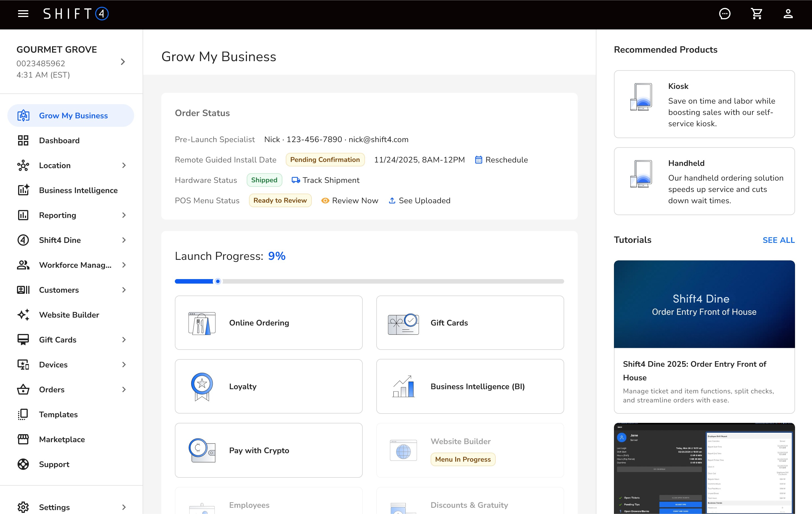The height and width of the screenshot is (514, 812).
Task: Click the sidebar Gift Cards card icon
Action: [23, 340]
